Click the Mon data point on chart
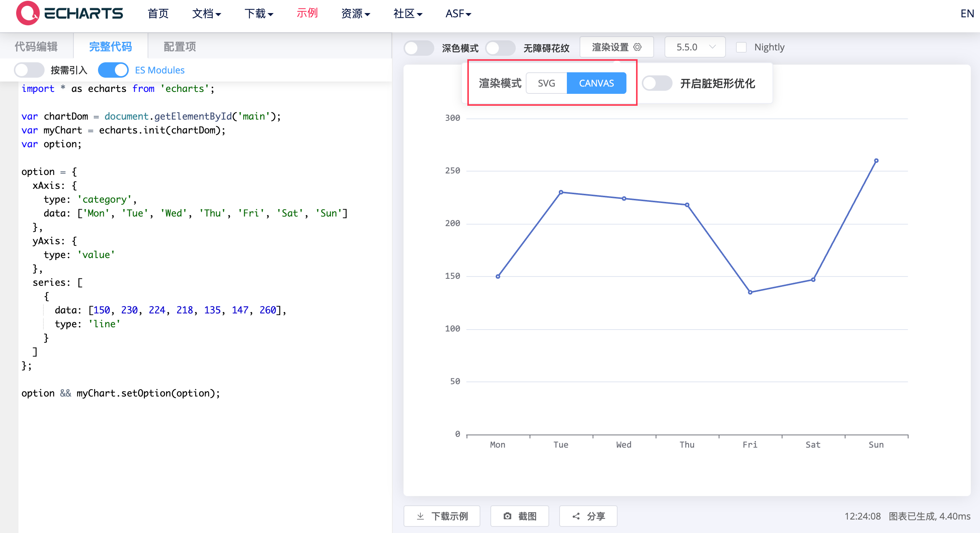 point(498,276)
